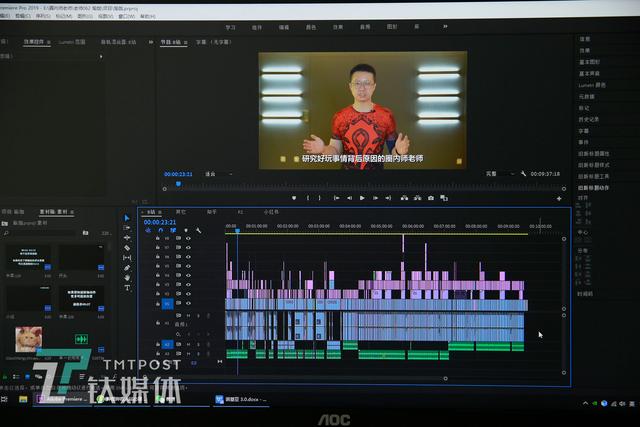Solo audio track A2
The image size is (640, 427).
198,345
